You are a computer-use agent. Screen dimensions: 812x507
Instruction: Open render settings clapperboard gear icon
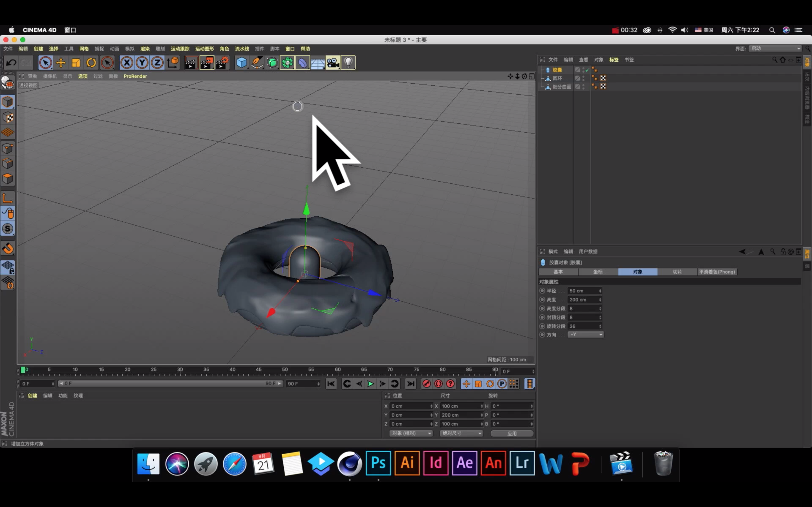[222, 63]
